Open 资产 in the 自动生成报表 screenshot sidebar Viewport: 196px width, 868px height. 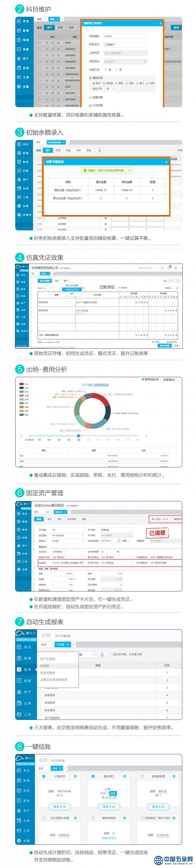24,692
